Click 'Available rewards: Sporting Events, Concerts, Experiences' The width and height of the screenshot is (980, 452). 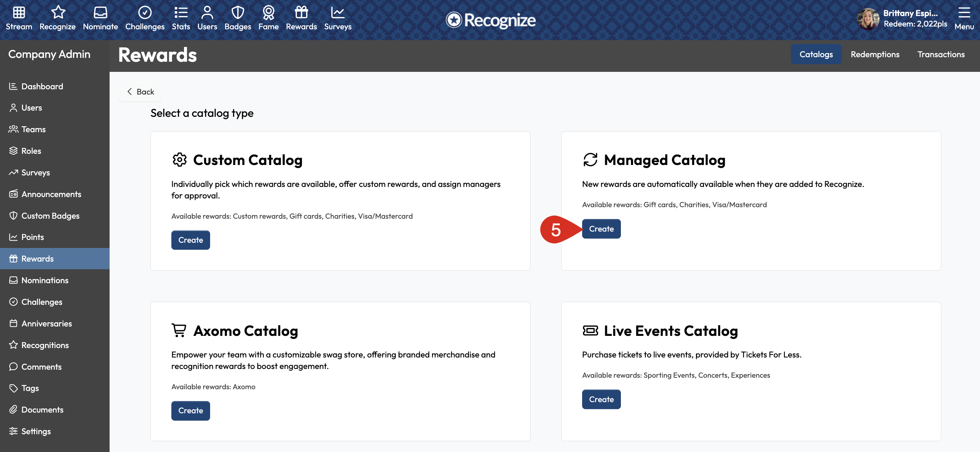[x=676, y=375]
